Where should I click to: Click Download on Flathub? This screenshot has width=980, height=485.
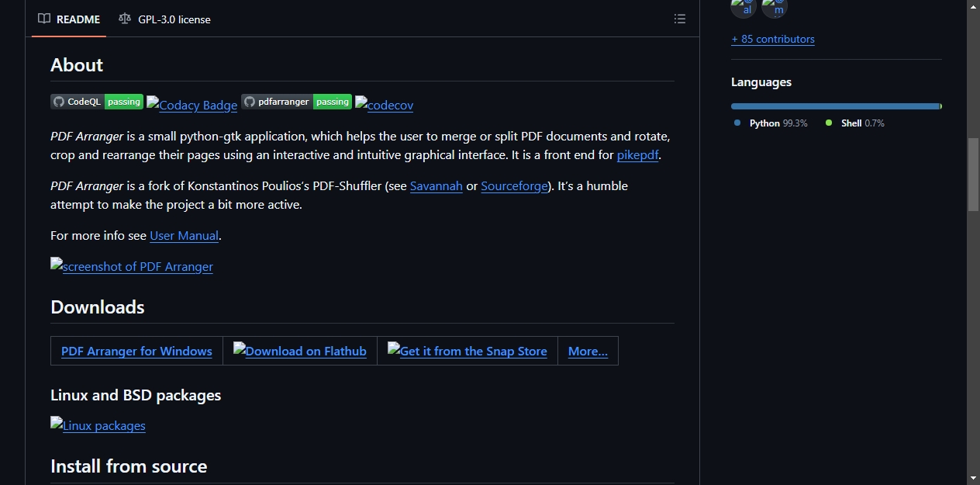300,351
